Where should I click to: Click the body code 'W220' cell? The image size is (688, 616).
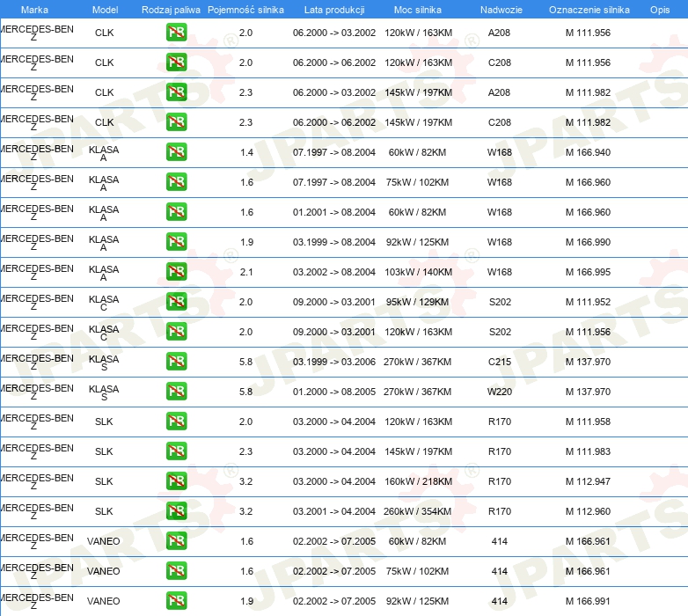[x=500, y=392]
